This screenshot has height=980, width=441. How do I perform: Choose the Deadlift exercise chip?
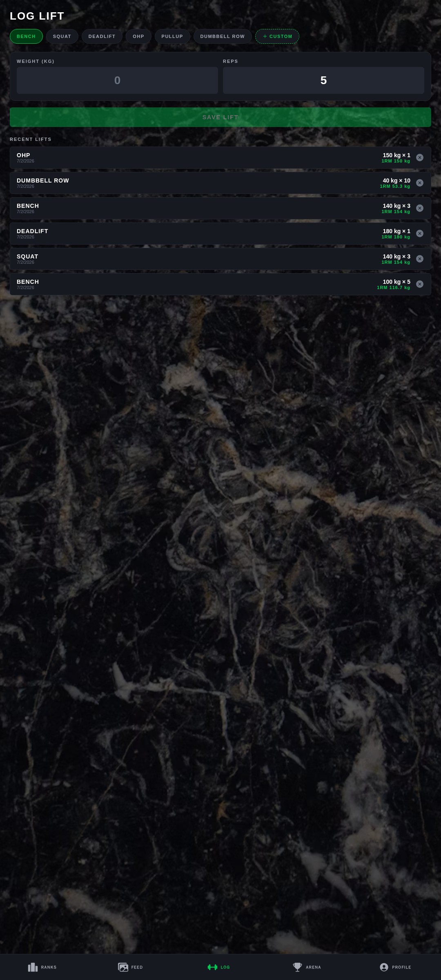[x=102, y=36]
